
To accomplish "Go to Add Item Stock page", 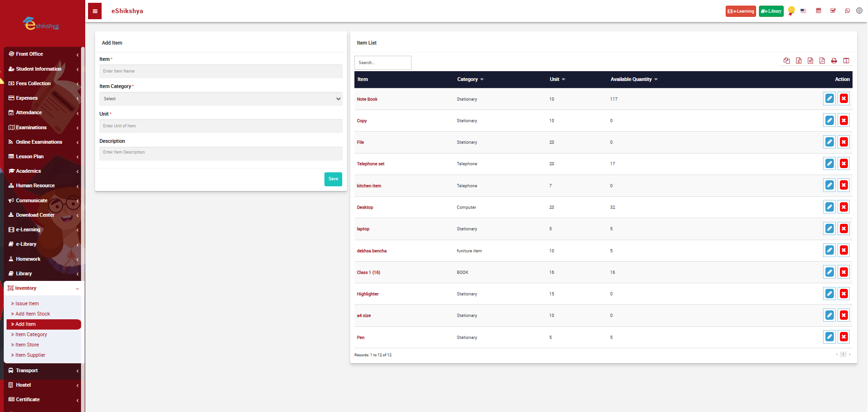I will tap(32, 314).
